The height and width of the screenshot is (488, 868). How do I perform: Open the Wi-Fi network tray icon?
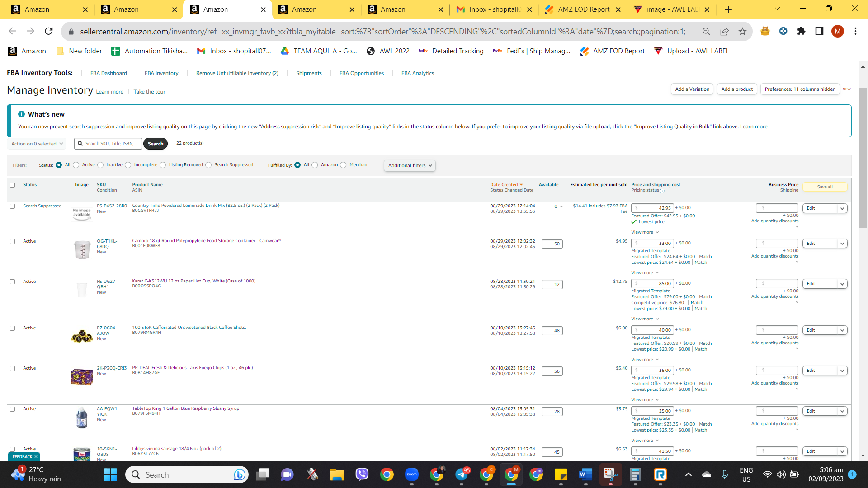[x=767, y=474]
